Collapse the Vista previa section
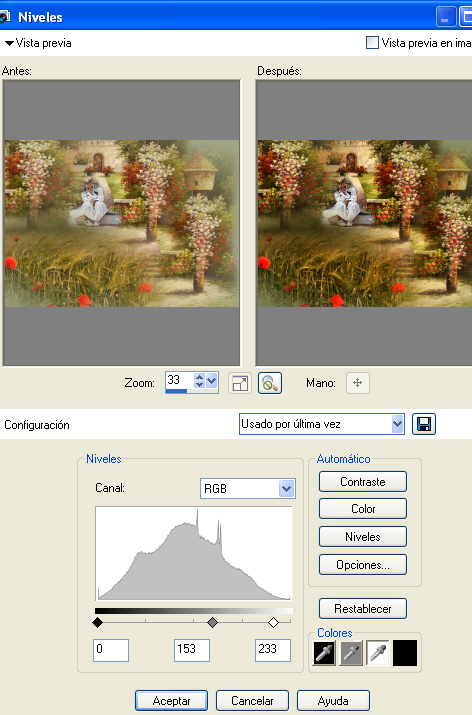This screenshot has width=472, height=715. pyautogui.click(x=9, y=43)
